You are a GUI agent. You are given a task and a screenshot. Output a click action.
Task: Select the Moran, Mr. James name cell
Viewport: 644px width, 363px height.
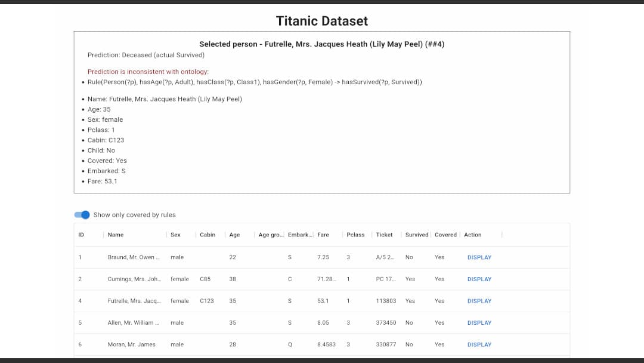tap(131, 344)
